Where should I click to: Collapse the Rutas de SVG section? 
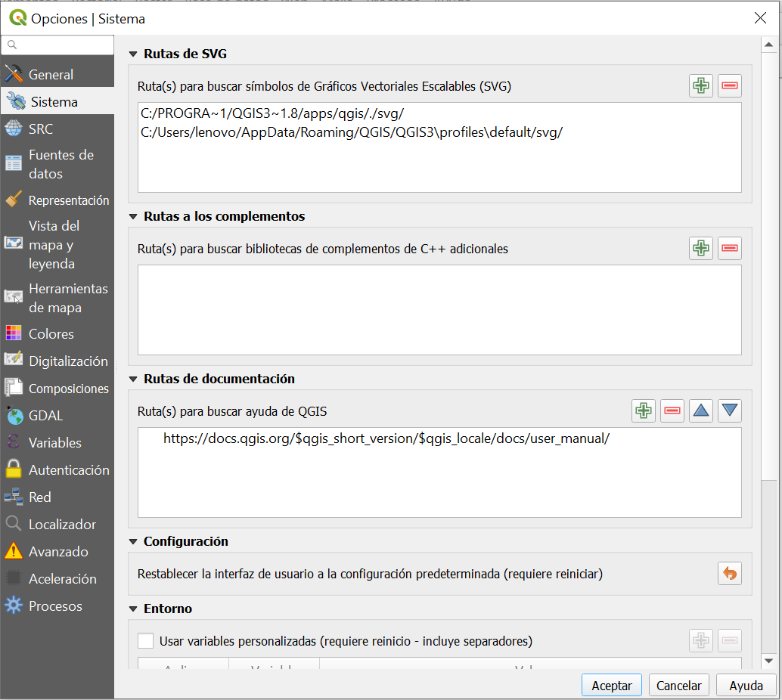click(133, 54)
